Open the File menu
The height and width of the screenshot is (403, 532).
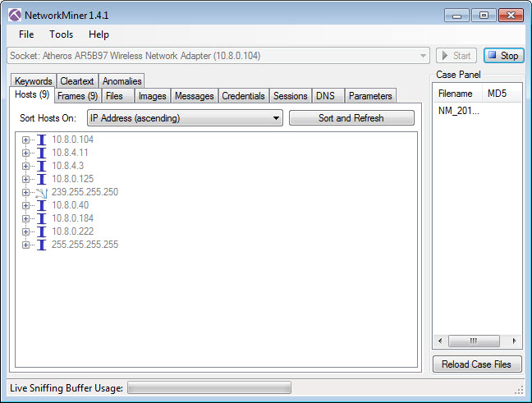(26, 34)
